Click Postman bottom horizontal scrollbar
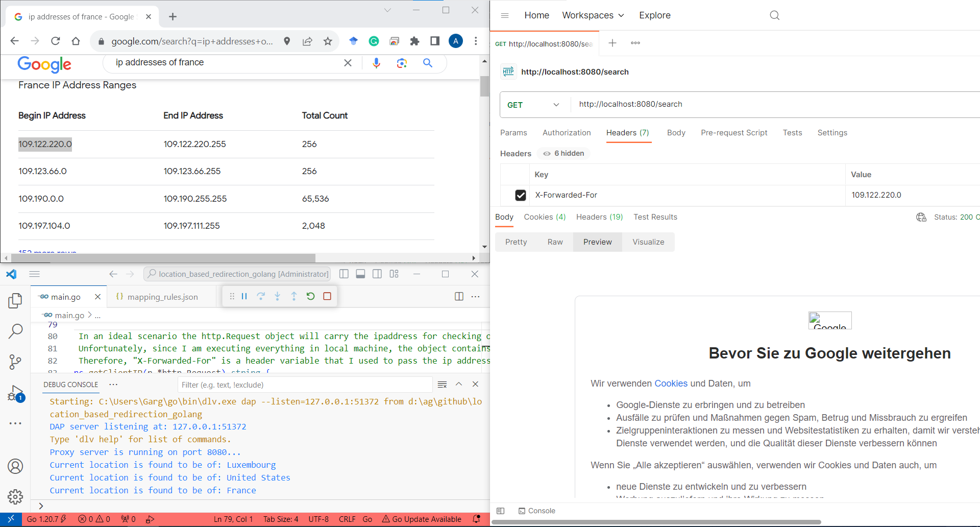 point(656,522)
